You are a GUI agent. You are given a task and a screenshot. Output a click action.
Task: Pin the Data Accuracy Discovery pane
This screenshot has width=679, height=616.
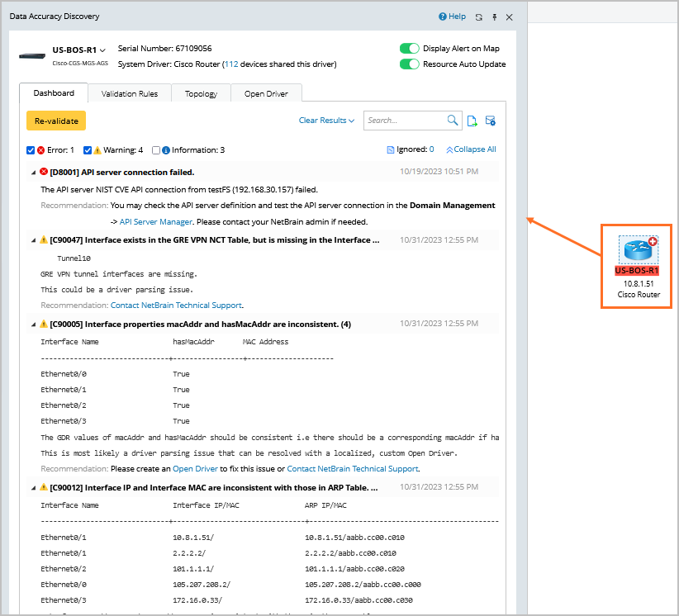coord(495,17)
